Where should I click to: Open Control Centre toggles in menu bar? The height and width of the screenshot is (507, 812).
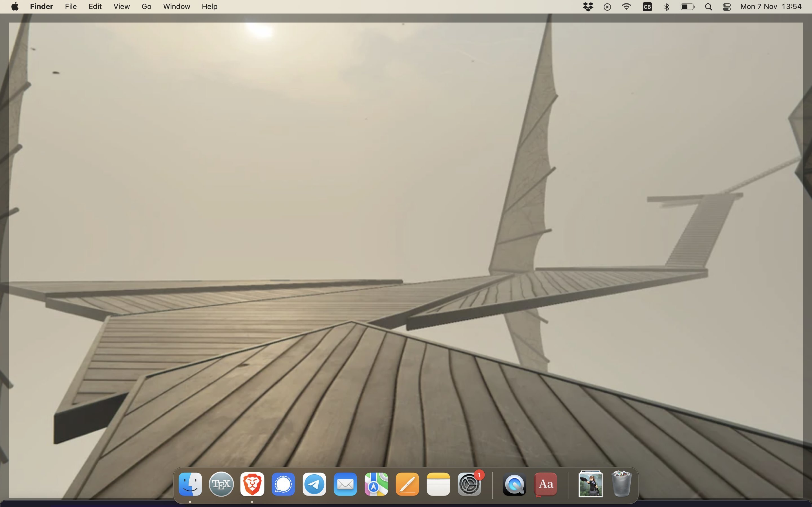pyautogui.click(x=727, y=7)
